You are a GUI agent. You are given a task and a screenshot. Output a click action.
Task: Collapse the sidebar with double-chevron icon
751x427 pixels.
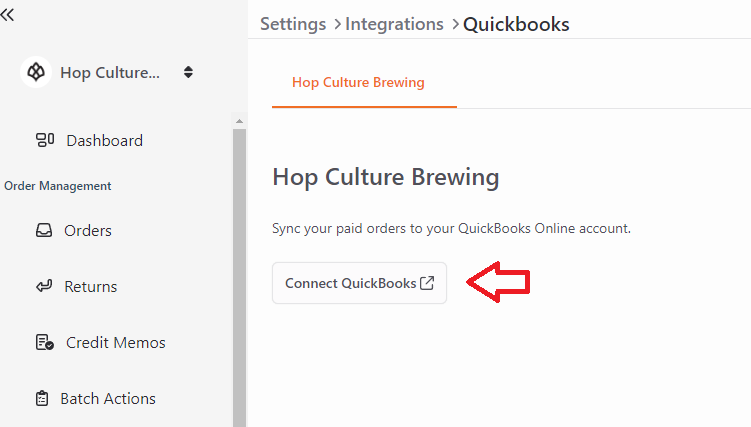[7, 15]
